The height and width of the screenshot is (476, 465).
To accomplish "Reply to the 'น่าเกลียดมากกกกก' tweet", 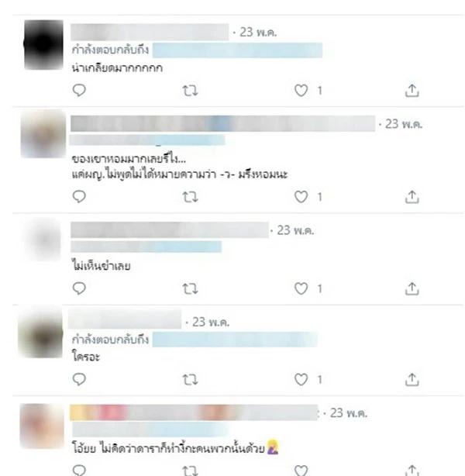I will tap(79, 90).
